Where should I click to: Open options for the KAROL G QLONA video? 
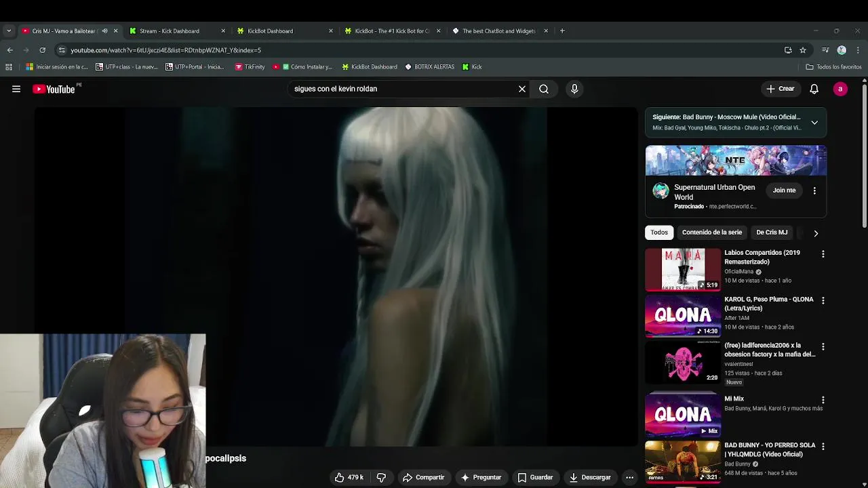point(823,300)
